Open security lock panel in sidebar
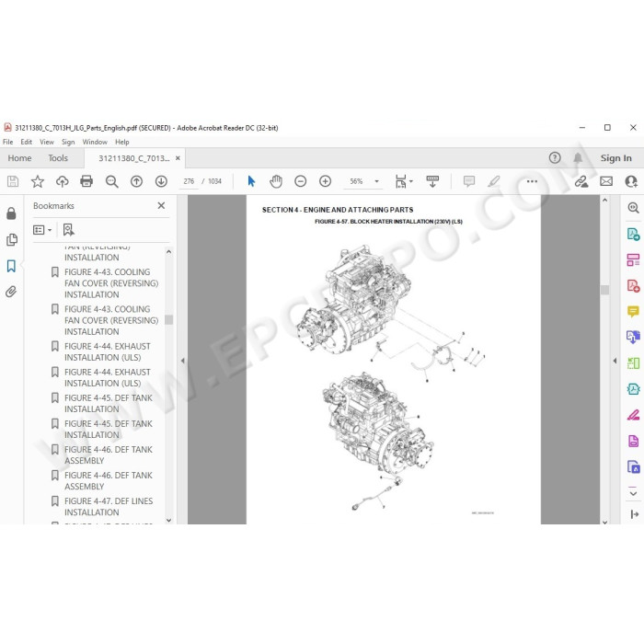Viewport: 644px width, 644px height. tap(11, 213)
